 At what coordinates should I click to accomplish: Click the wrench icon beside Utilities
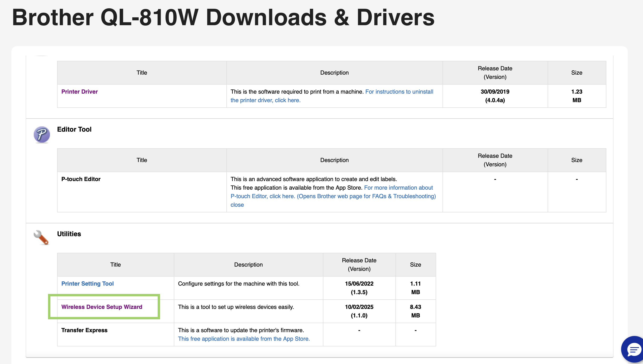(x=41, y=238)
